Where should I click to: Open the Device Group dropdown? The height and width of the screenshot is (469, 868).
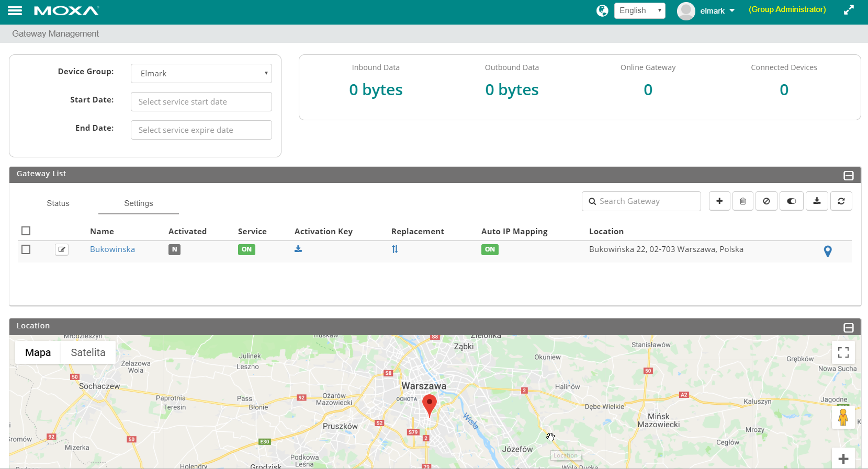(201, 74)
